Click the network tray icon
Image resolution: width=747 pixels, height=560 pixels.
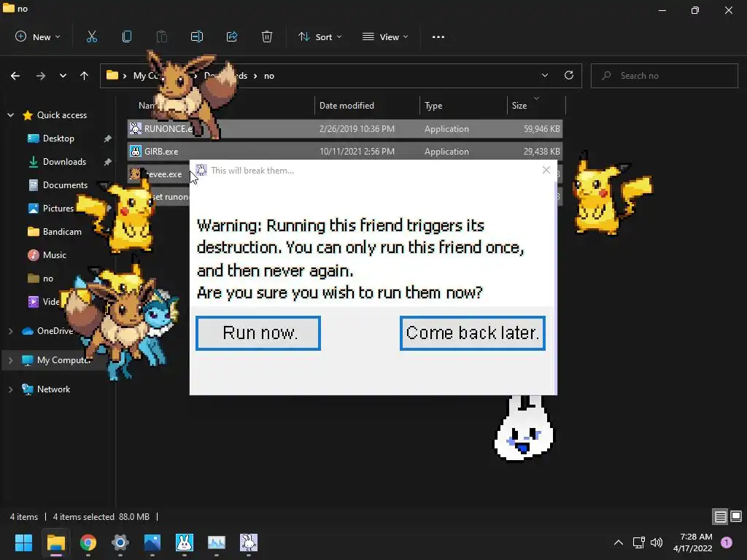638,542
